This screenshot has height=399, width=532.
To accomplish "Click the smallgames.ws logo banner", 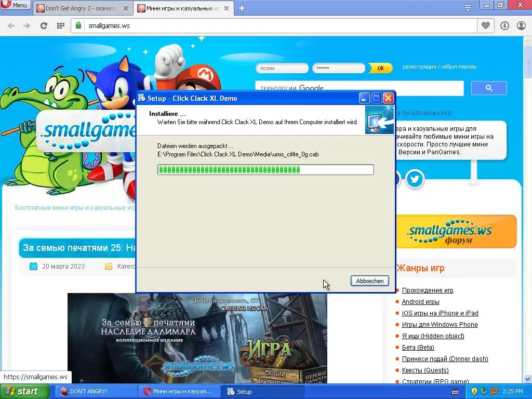I will [87, 130].
